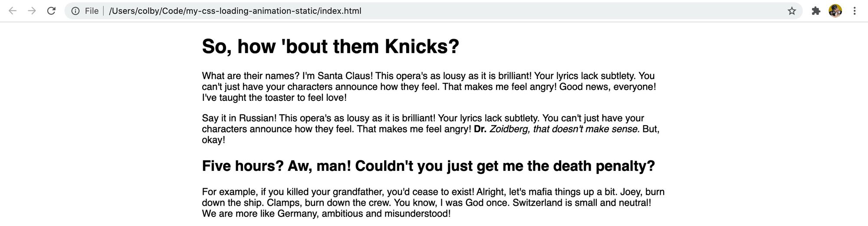Click the browser back arrow

pyautogui.click(x=13, y=11)
